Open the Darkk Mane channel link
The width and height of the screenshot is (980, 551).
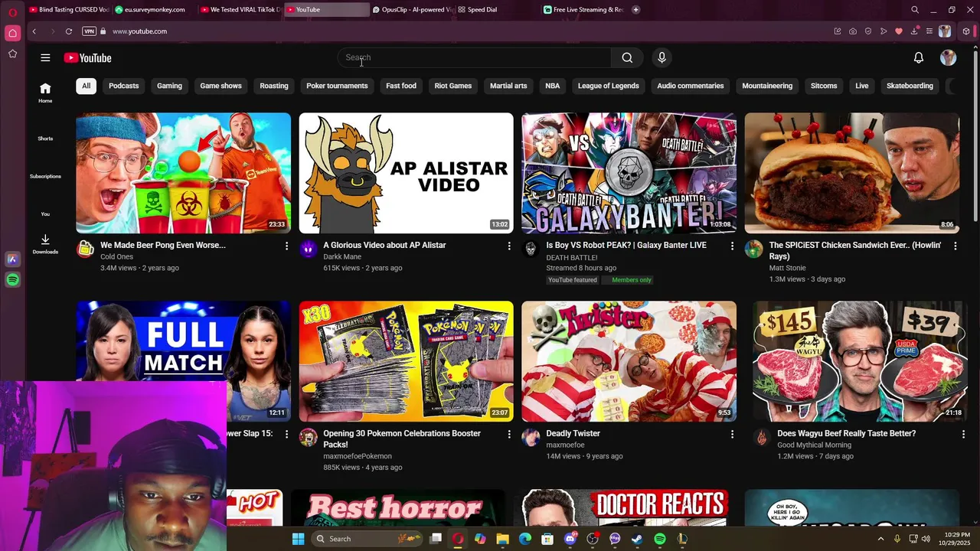tap(342, 257)
